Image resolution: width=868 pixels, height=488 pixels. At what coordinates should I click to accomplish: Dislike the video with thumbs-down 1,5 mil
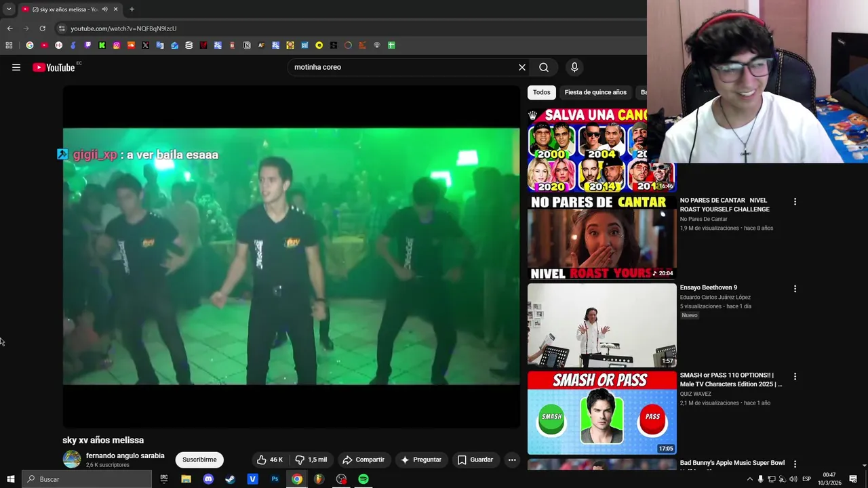pos(311,460)
